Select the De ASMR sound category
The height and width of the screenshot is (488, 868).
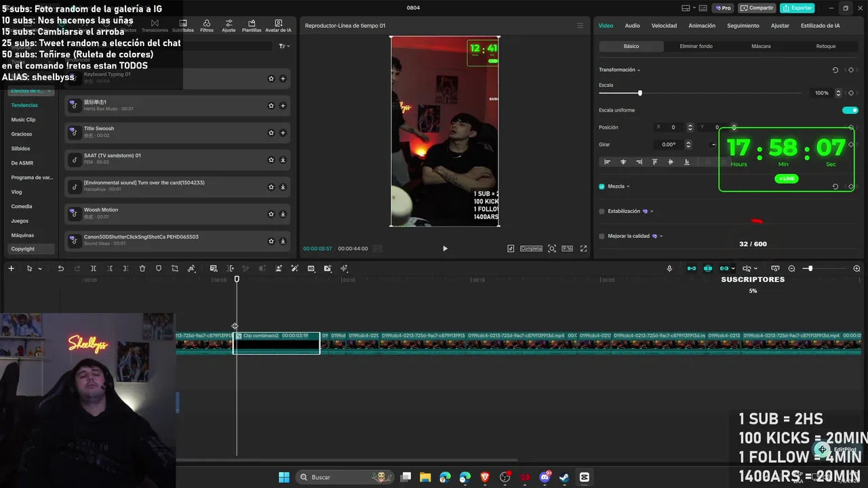pyautogui.click(x=22, y=163)
